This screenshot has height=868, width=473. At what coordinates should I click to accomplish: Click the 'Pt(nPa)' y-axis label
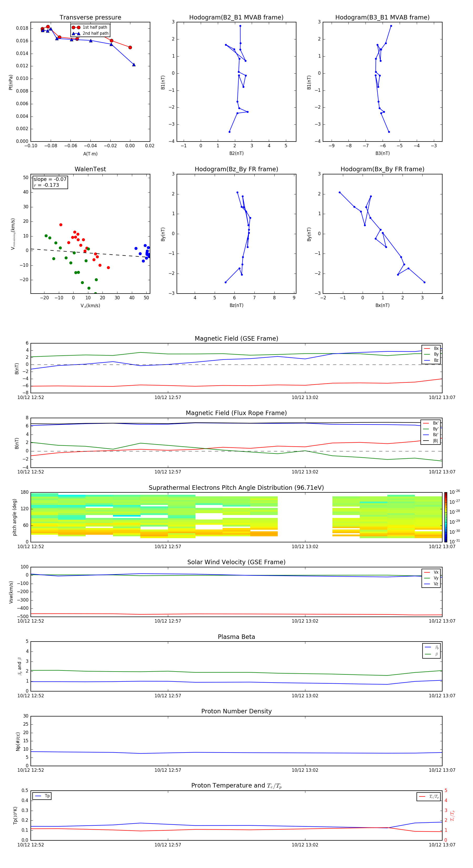pyautogui.click(x=11, y=82)
